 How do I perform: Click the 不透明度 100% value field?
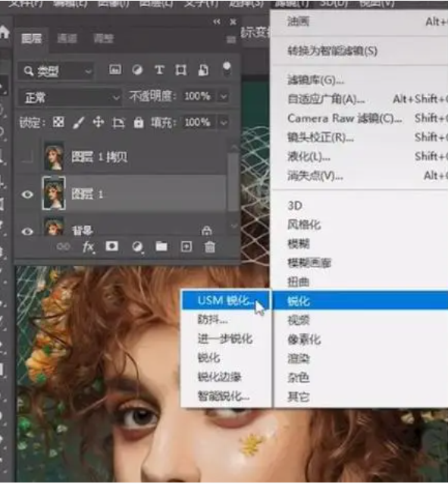pos(198,96)
